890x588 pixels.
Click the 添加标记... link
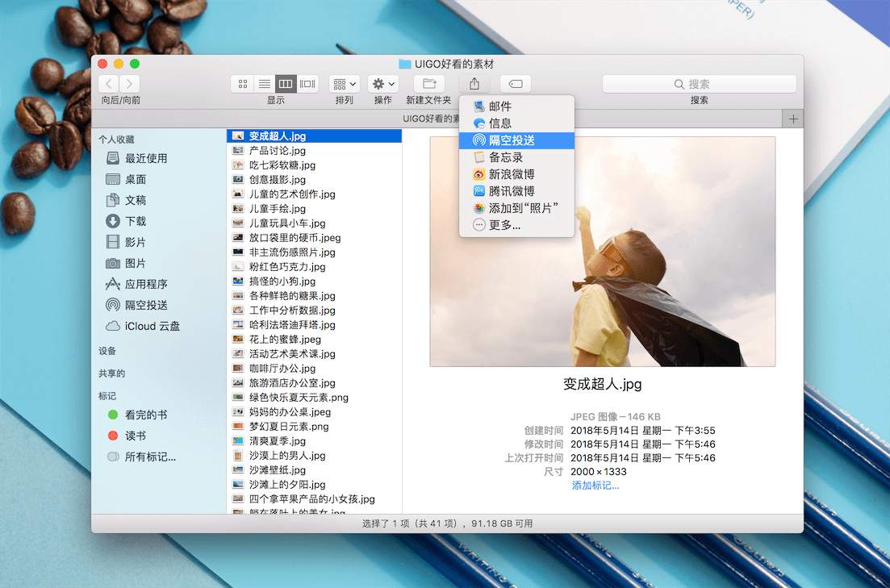click(595, 486)
